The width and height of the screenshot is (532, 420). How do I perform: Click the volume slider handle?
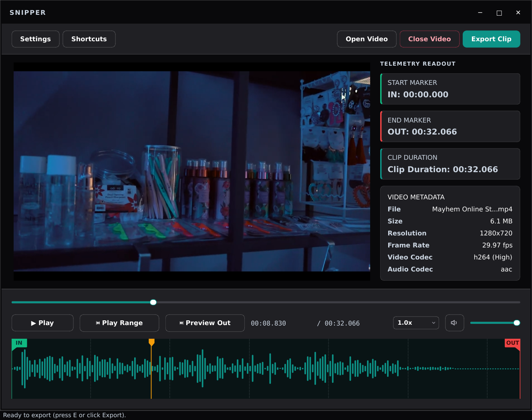517,323
